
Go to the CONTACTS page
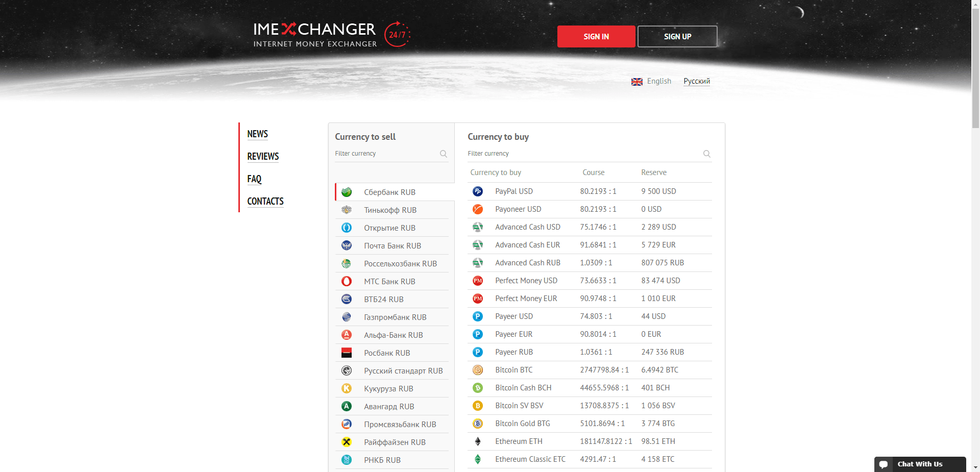coord(265,201)
